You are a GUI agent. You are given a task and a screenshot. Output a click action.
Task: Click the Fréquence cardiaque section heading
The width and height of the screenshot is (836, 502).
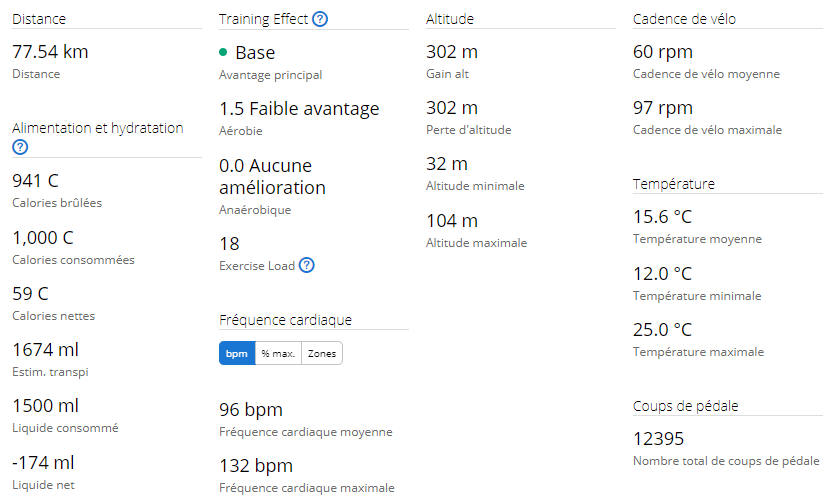285,320
